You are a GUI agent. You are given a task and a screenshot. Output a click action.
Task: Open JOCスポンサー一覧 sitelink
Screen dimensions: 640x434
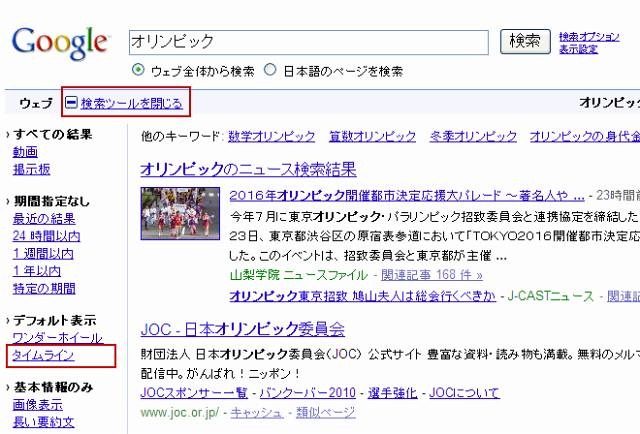[x=194, y=393]
